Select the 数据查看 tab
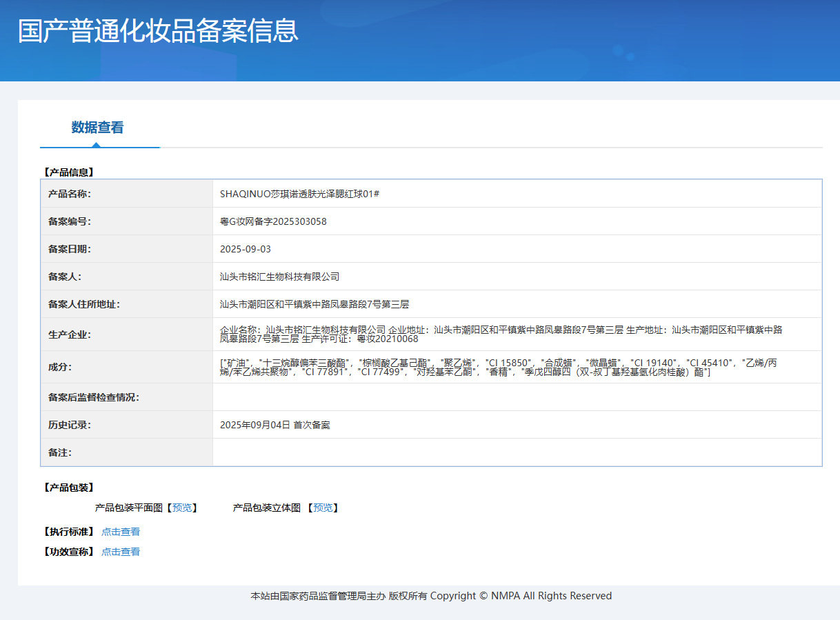This screenshot has width=840, height=620. 97,128
